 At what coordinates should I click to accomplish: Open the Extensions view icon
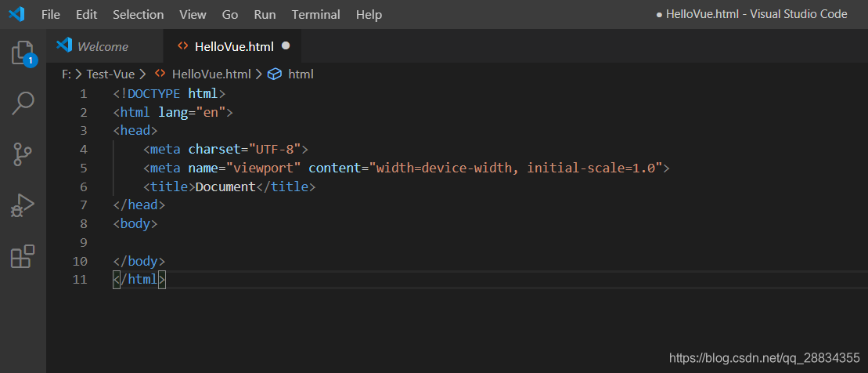click(x=23, y=256)
